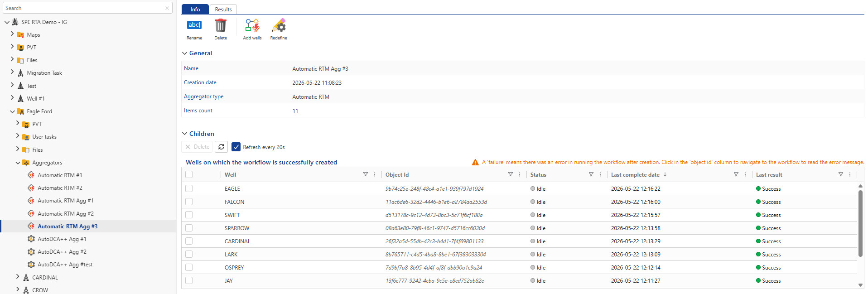Image resolution: width=868 pixels, height=294 pixels.
Task: Expand the Files node under root
Action: 12,59
